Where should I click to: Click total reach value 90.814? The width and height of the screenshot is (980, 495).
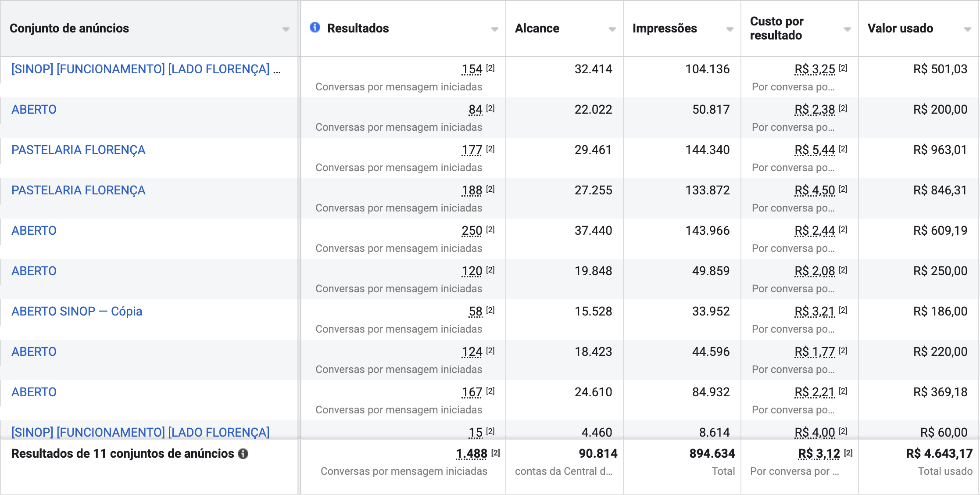tap(598, 454)
